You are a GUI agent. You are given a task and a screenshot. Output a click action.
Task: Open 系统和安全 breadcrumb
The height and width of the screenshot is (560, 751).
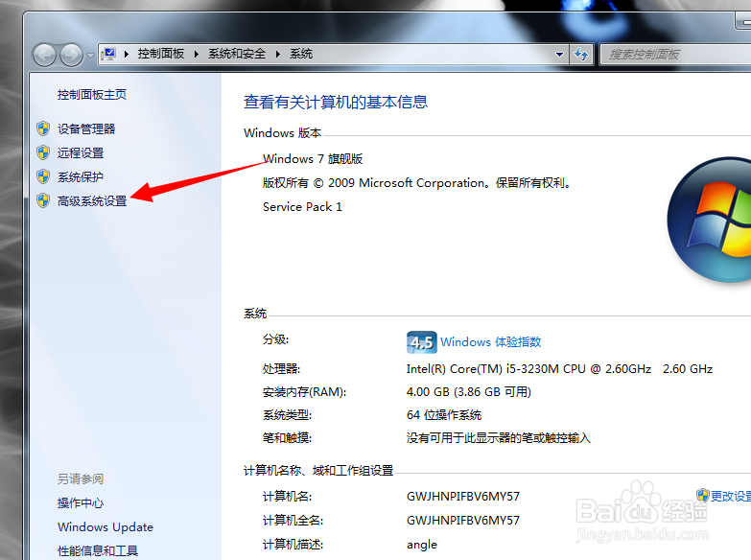coord(237,54)
